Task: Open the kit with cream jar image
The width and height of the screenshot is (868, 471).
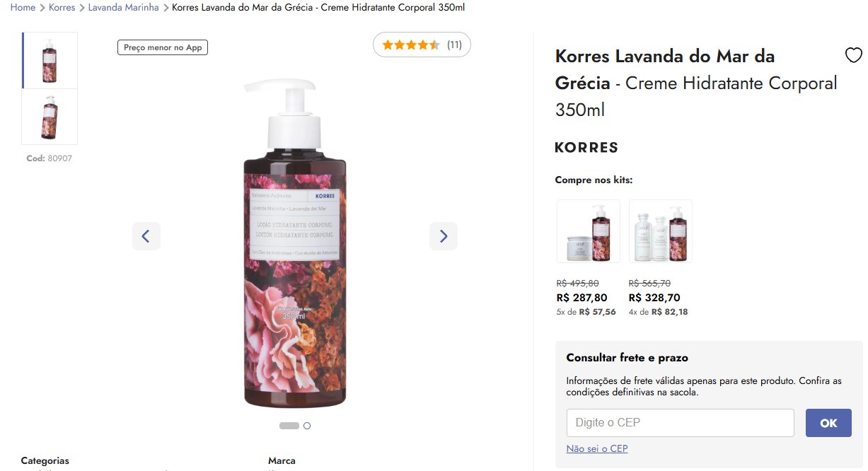Action: [x=589, y=231]
